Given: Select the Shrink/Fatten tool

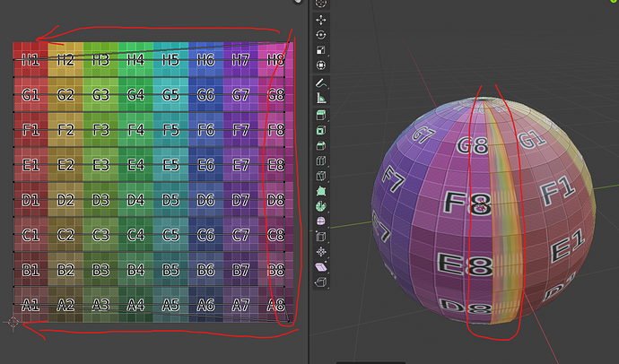Looking at the screenshot, I should (321, 251).
